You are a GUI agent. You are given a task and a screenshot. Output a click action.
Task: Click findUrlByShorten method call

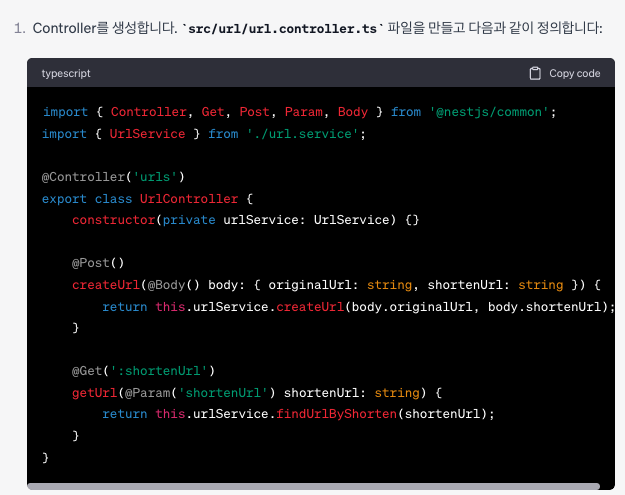(336, 414)
